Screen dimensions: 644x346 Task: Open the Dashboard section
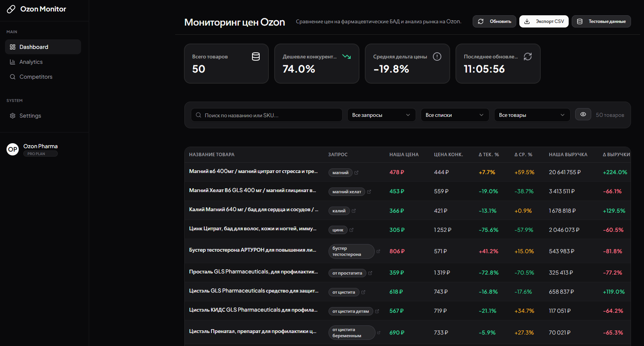tap(43, 47)
